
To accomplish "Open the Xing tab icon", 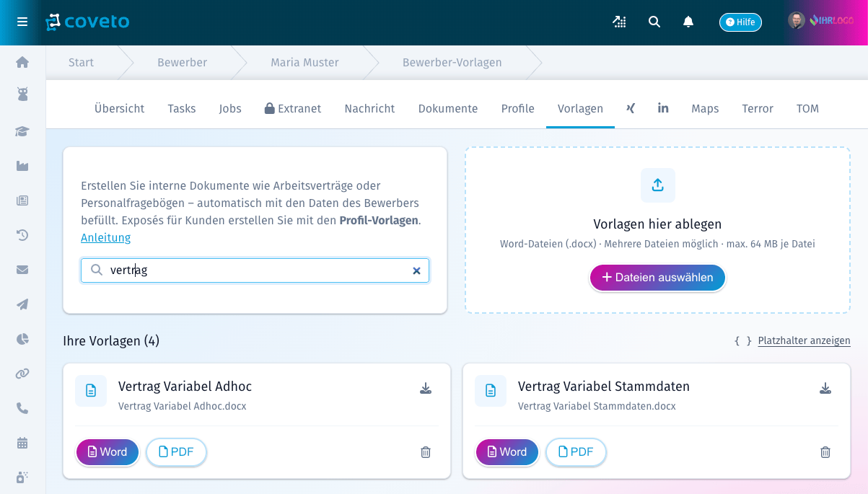I will (x=631, y=108).
